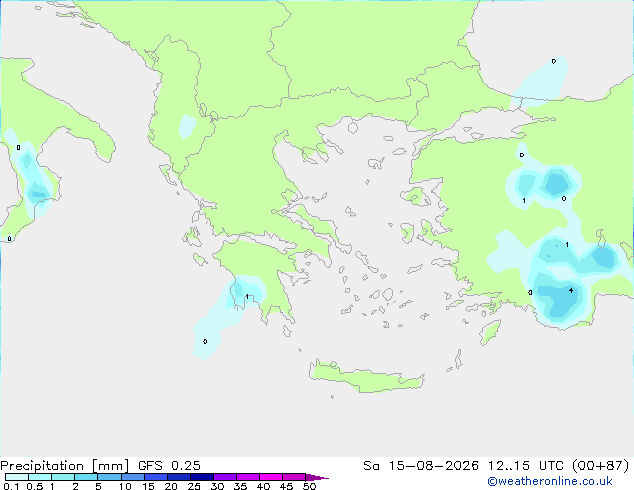Click the small rain patch over Albania
This screenshot has height=490, width=634.
(x=187, y=127)
